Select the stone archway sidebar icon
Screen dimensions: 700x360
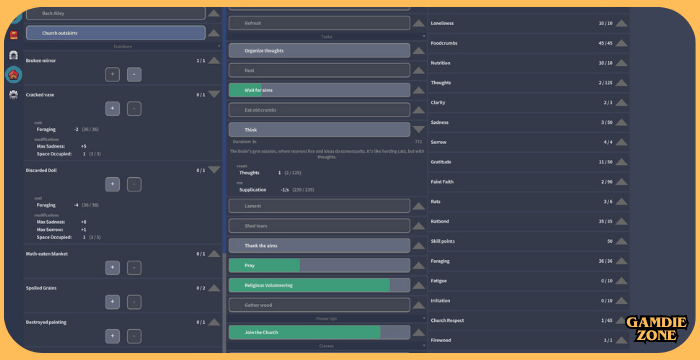tap(14, 55)
